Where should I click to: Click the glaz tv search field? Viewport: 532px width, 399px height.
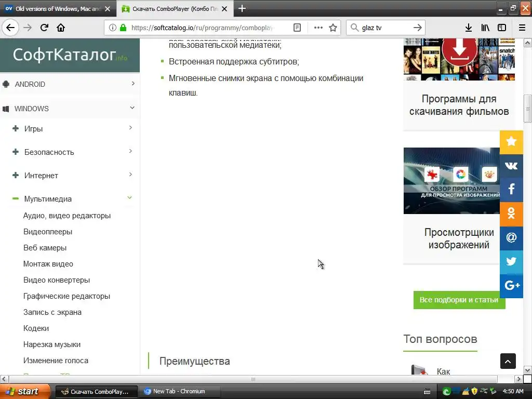click(x=385, y=28)
